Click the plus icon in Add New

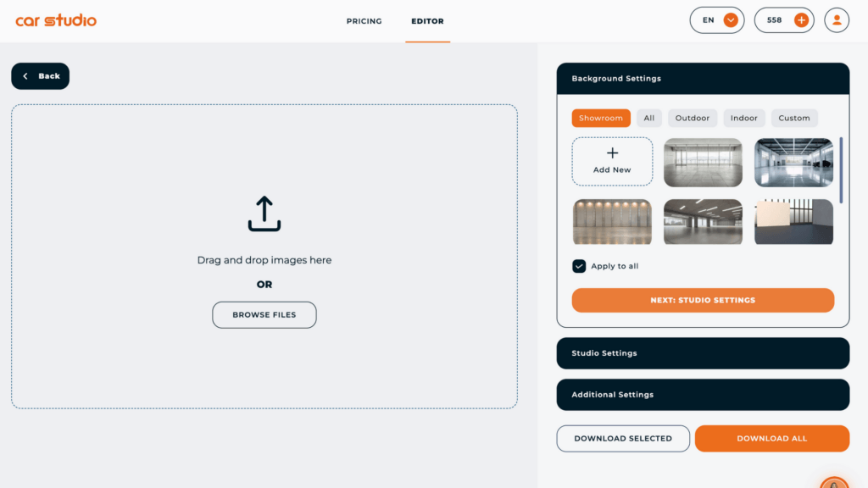[x=612, y=152]
